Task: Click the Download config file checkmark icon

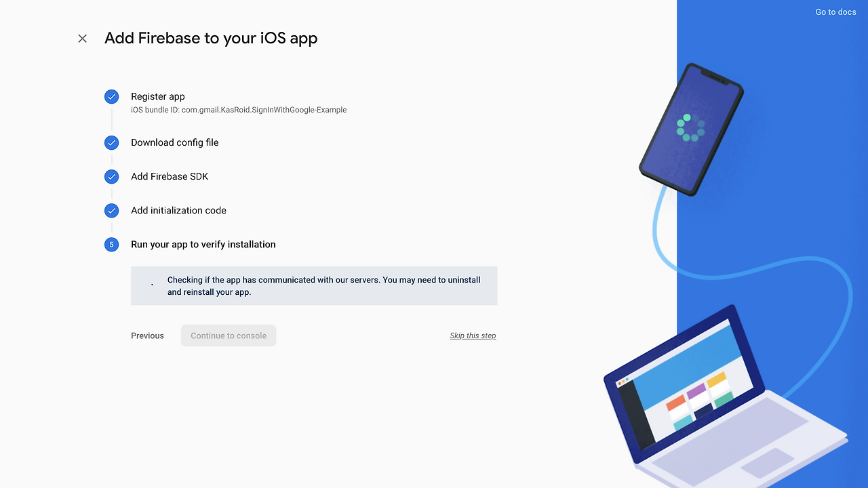Action: 112,143
